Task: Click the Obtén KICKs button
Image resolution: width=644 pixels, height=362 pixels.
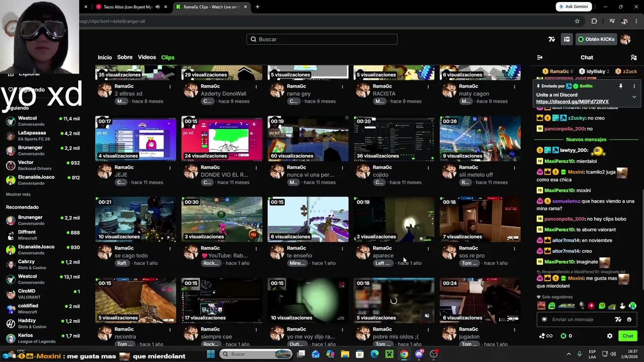Action: tap(596, 39)
